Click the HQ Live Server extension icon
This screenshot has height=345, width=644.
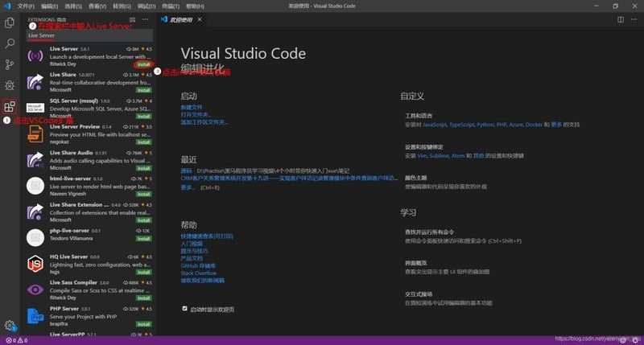click(x=35, y=264)
